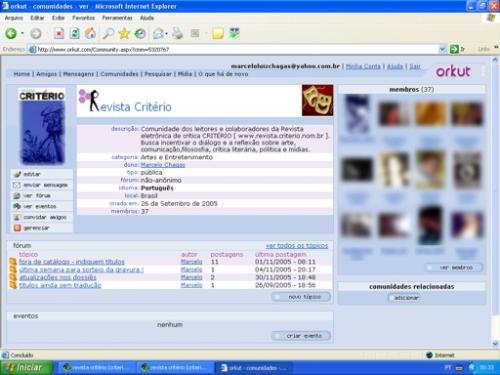This screenshot has width=500, height=375.
Task: Click the editar pencil icon
Action: coord(17,174)
